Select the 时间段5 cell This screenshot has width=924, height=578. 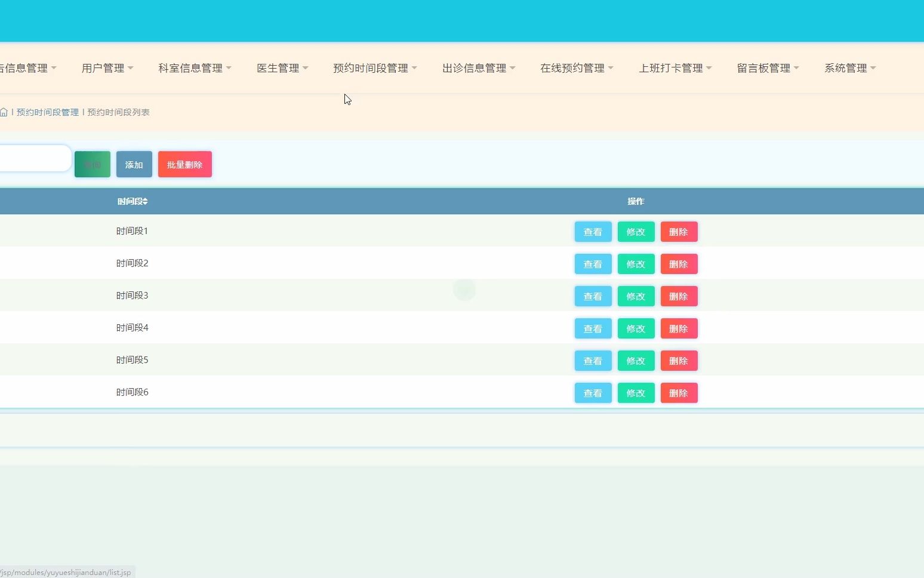coord(133,360)
